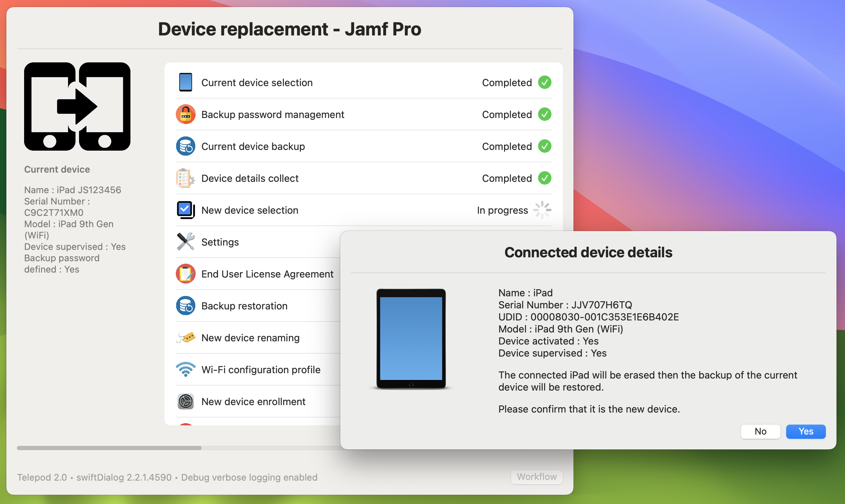Click the End User License Agreement icon
Screen dimensions: 845x504
coord(185,274)
